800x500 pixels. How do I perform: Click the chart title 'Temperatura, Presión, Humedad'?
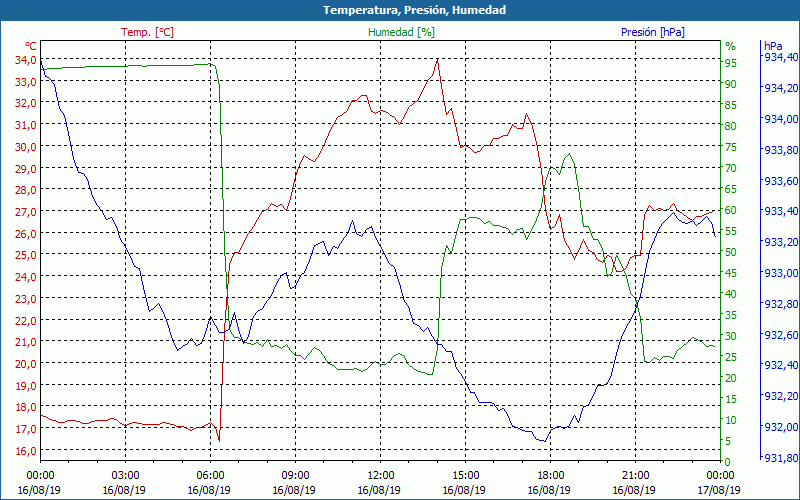click(414, 10)
